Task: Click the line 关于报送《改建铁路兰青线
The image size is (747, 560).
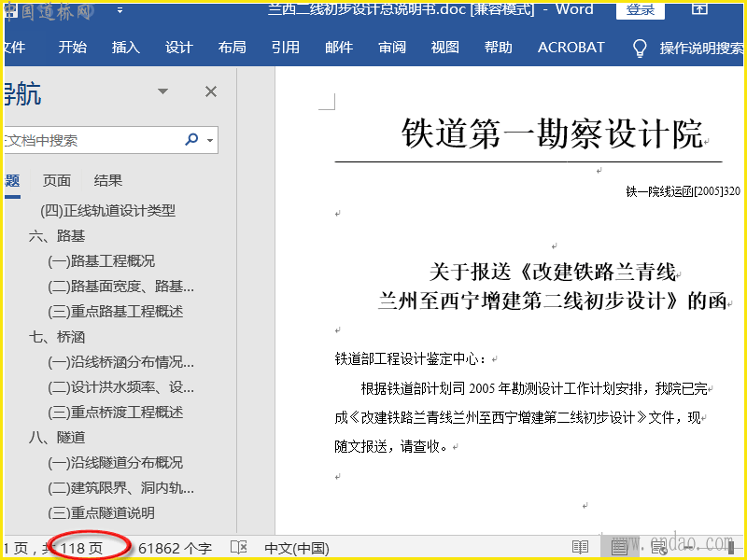Action: point(553,272)
